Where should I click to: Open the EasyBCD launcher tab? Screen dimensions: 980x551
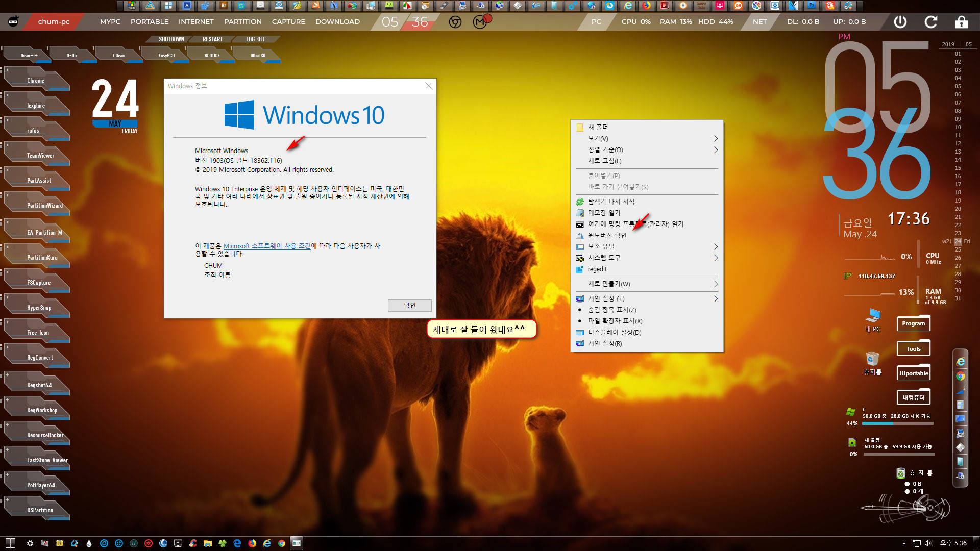tap(166, 55)
